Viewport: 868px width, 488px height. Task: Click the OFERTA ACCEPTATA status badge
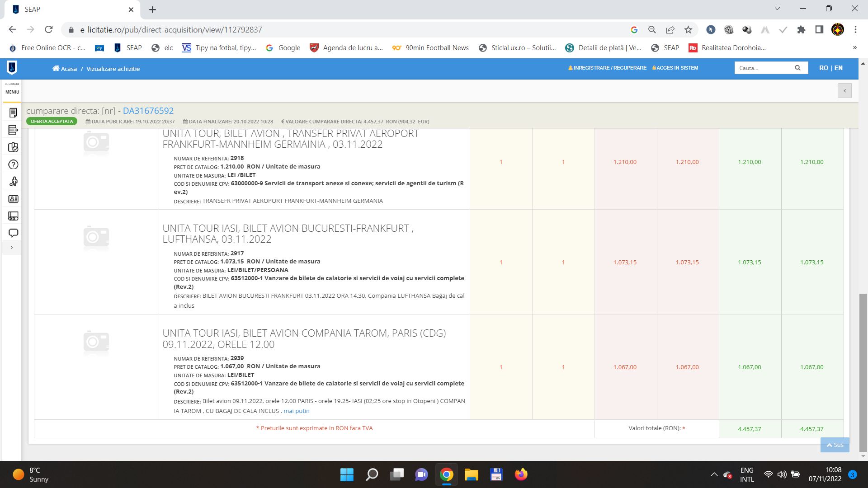click(52, 122)
